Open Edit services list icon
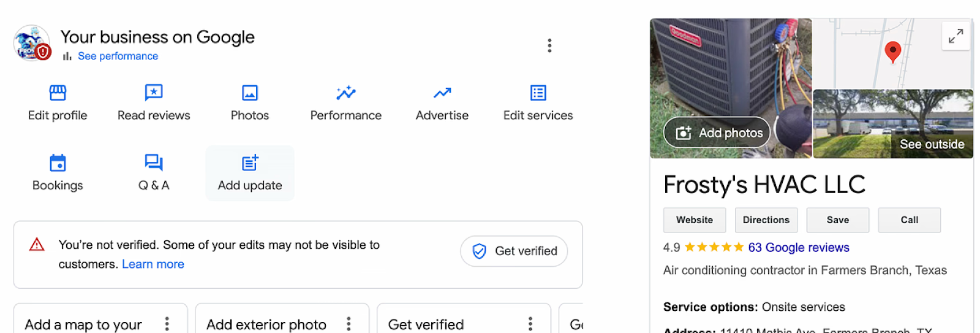980x333 pixels. pyautogui.click(x=538, y=93)
